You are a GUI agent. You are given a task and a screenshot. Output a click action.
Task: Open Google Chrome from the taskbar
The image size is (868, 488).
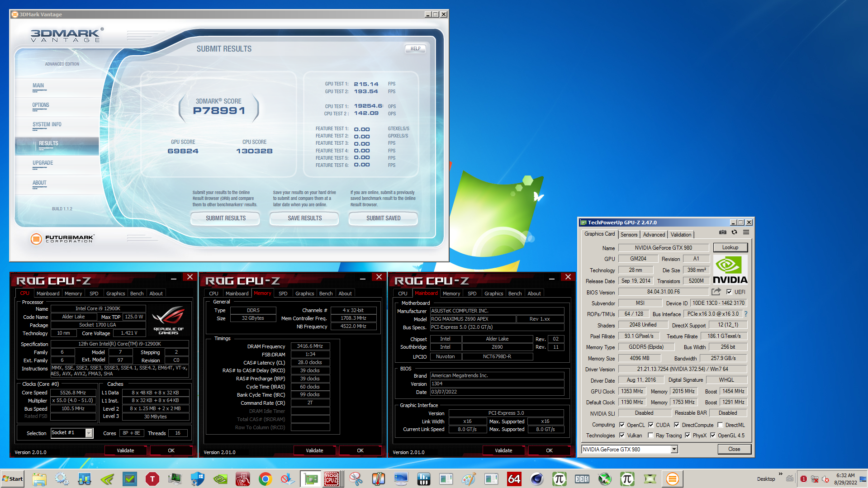[266, 479]
